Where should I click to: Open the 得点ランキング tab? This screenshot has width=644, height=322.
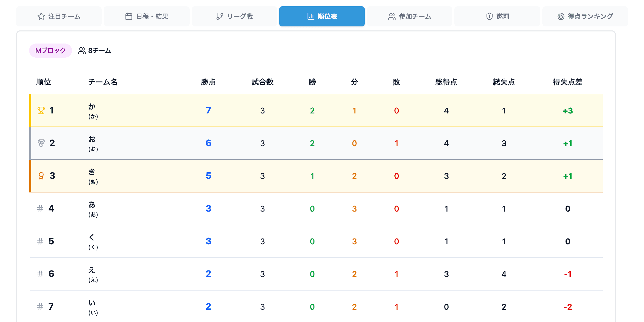point(585,16)
